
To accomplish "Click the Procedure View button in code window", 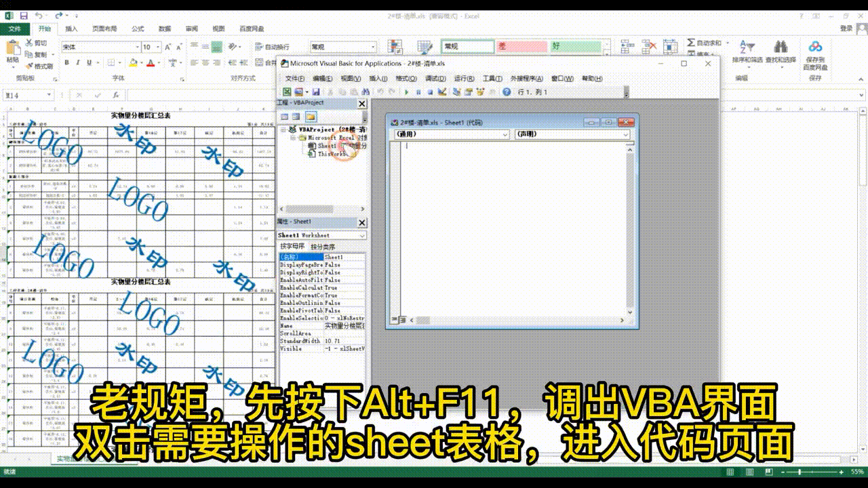I will click(393, 320).
